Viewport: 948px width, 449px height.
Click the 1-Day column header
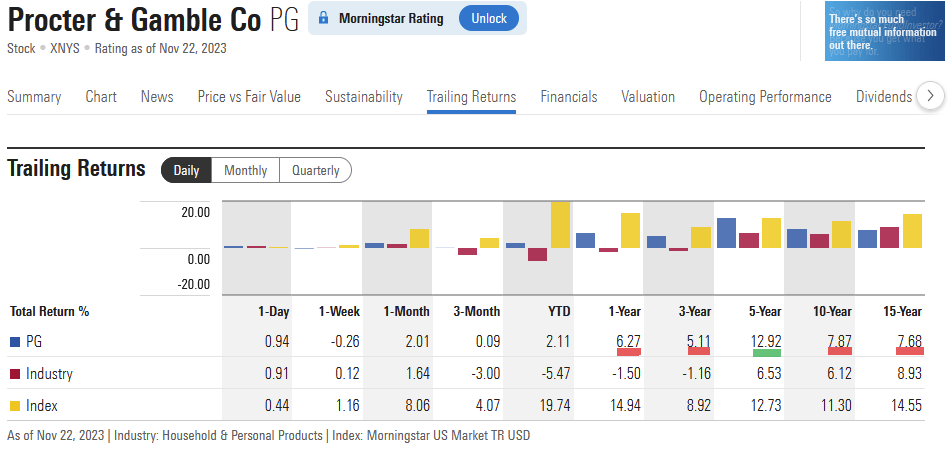[x=274, y=312]
